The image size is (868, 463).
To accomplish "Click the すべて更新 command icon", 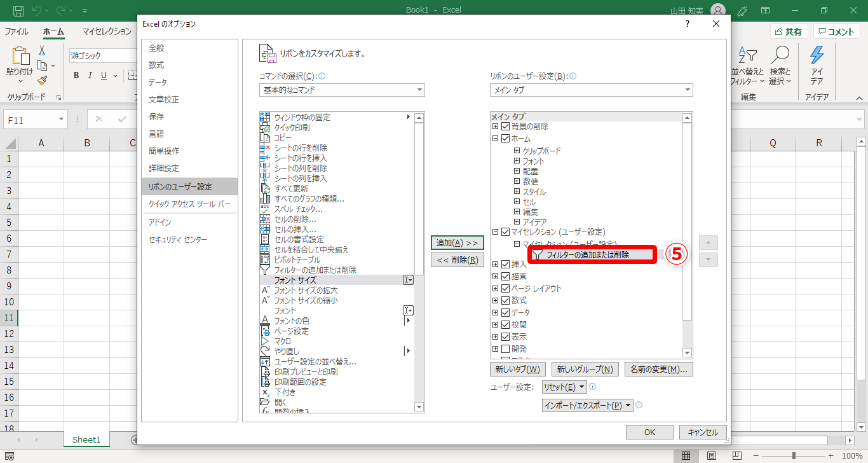I will [266, 188].
